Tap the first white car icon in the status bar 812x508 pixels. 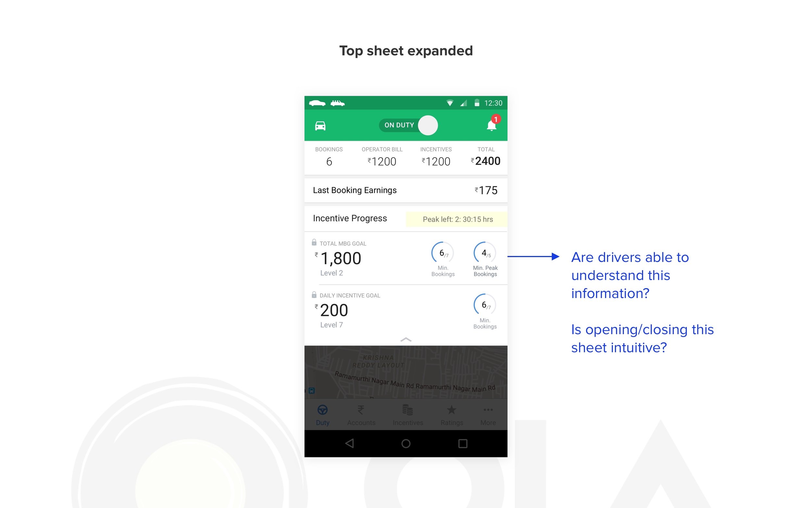(x=317, y=103)
